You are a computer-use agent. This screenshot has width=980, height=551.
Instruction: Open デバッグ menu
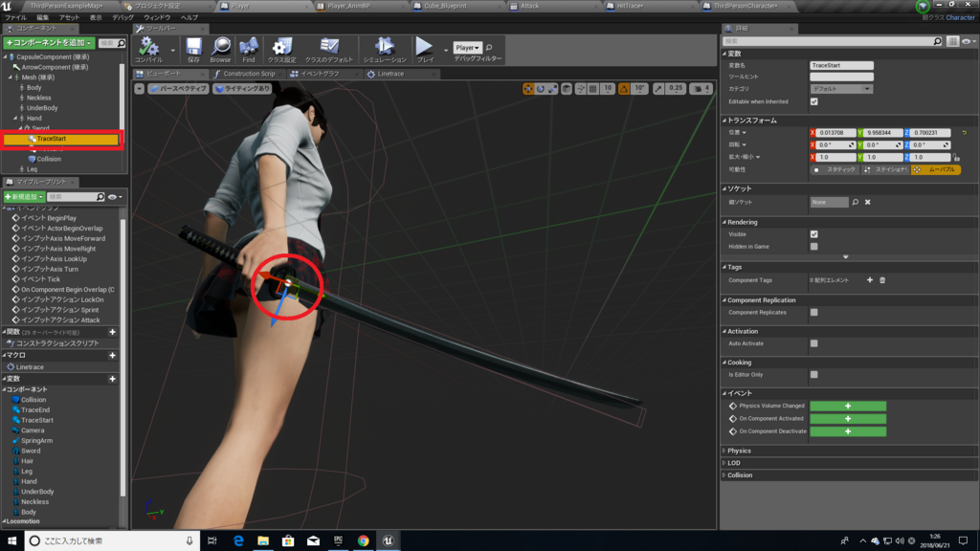tap(123, 17)
